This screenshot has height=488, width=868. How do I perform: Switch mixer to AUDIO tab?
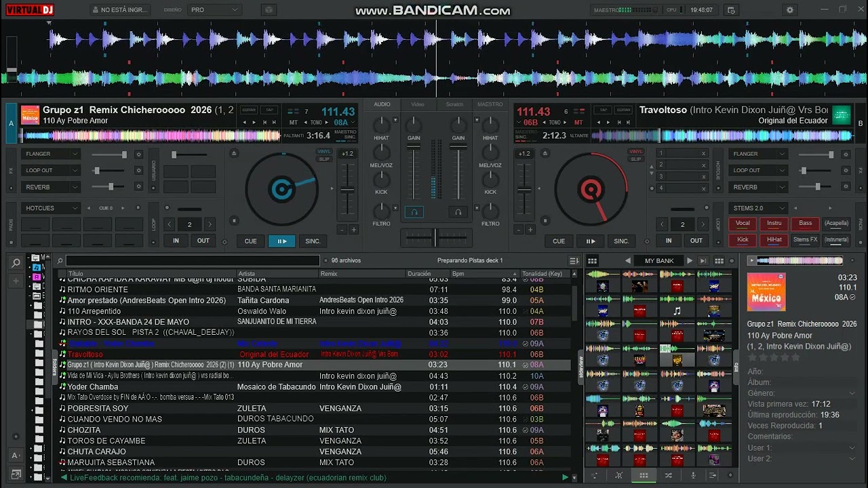click(x=382, y=104)
